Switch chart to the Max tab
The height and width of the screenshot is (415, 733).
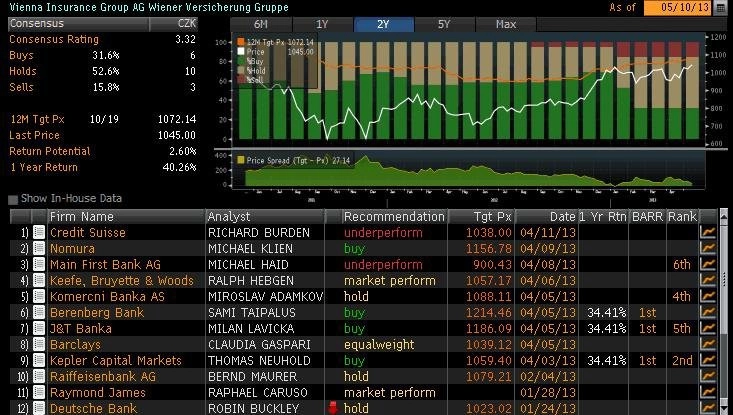506,24
